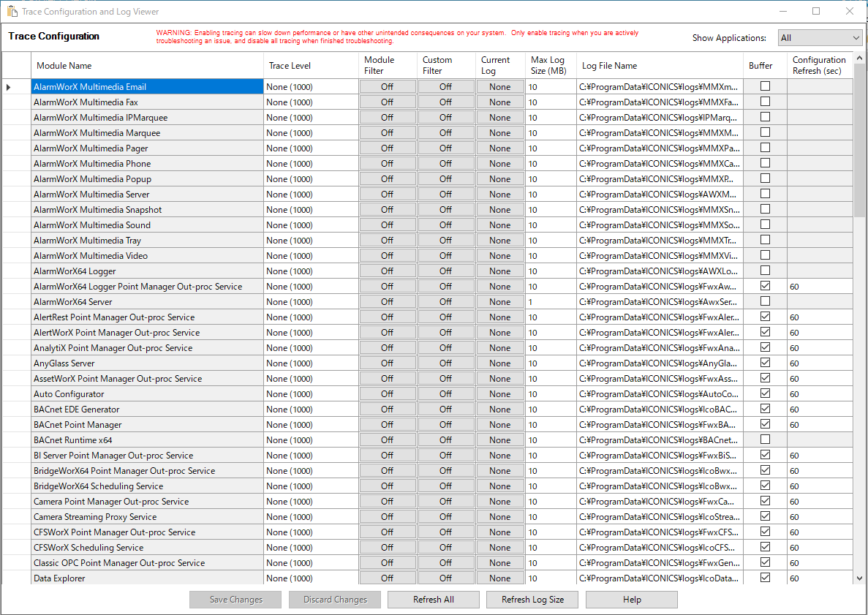868x615 pixels.
Task: Toggle Custom Filter for AlarmWorX Multimedia Fax
Action: click(445, 102)
